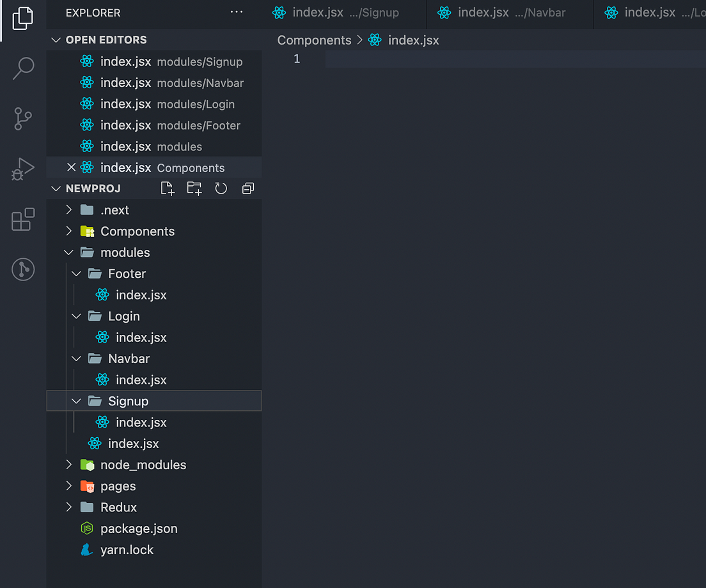Select yarn.lock in the Explorer
This screenshot has width=706, height=588.
click(x=127, y=550)
